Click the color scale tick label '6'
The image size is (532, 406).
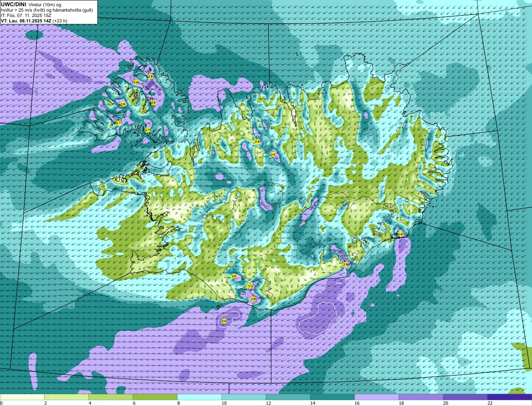134,403
